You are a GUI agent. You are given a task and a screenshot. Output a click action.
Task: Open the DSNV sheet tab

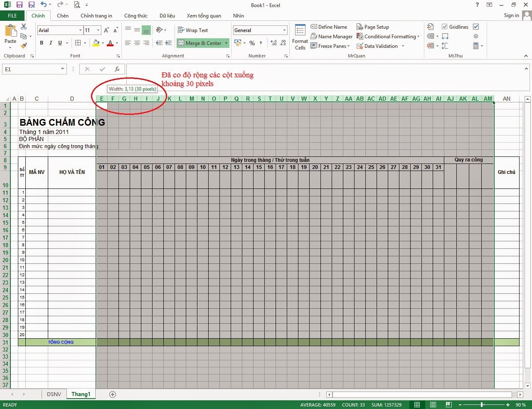(54, 394)
